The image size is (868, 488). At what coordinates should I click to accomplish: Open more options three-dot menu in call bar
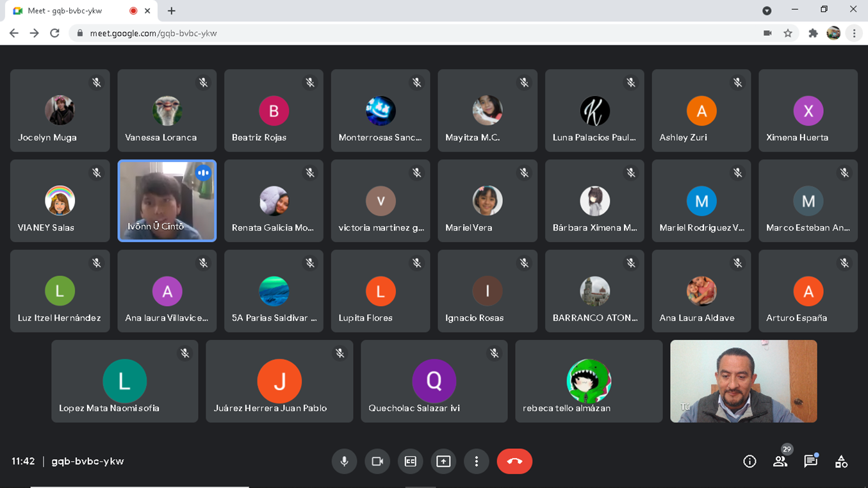coord(477,461)
